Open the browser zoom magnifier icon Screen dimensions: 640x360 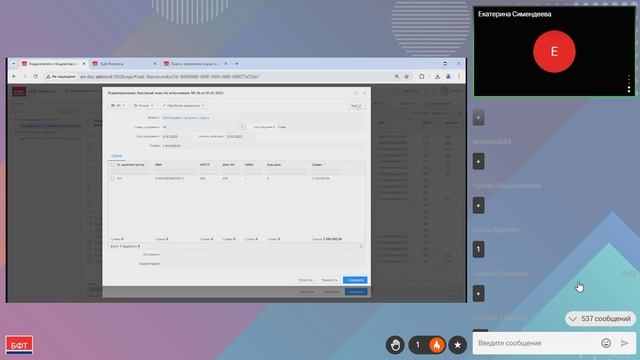pos(397,76)
